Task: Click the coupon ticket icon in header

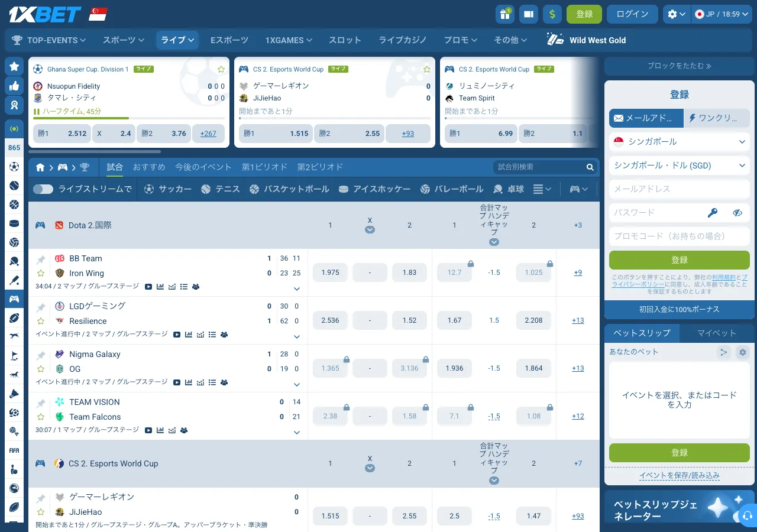Action: (x=529, y=14)
